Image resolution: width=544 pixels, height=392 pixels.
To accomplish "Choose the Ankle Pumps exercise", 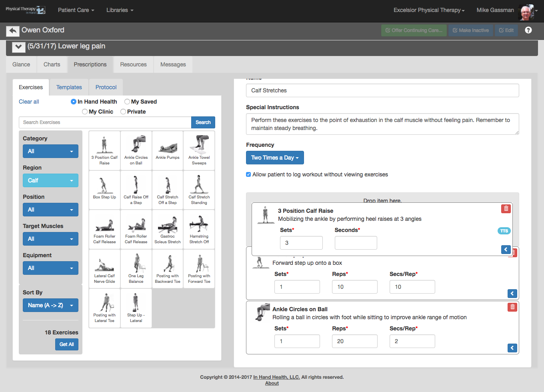I will 168,150.
